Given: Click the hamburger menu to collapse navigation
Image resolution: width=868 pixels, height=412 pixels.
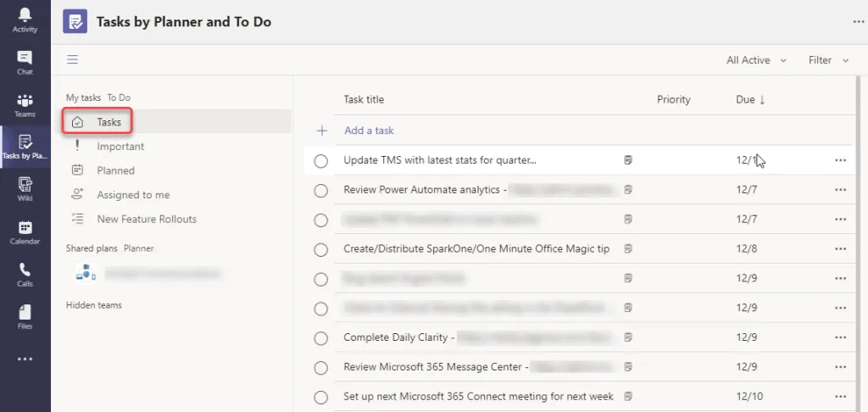Looking at the screenshot, I should pos(73,59).
